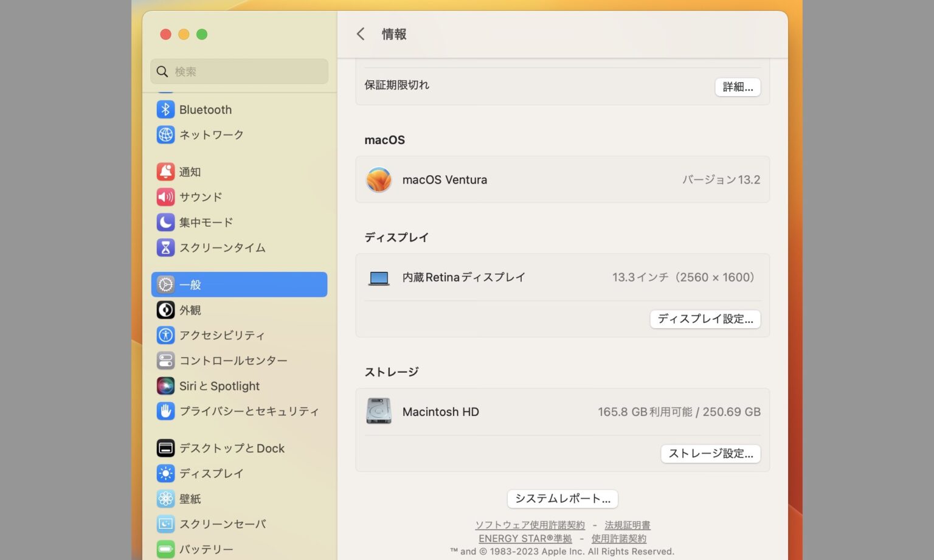934x560 pixels.
Task: Click the ディスプレイ sun icon in sidebar
Action: click(165, 473)
